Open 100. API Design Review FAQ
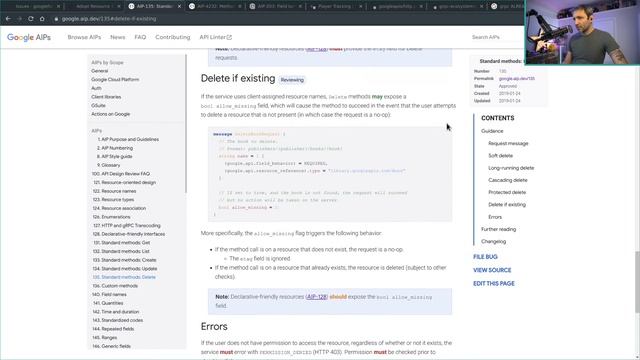This screenshot has width=640, height=360. point(121,174)
